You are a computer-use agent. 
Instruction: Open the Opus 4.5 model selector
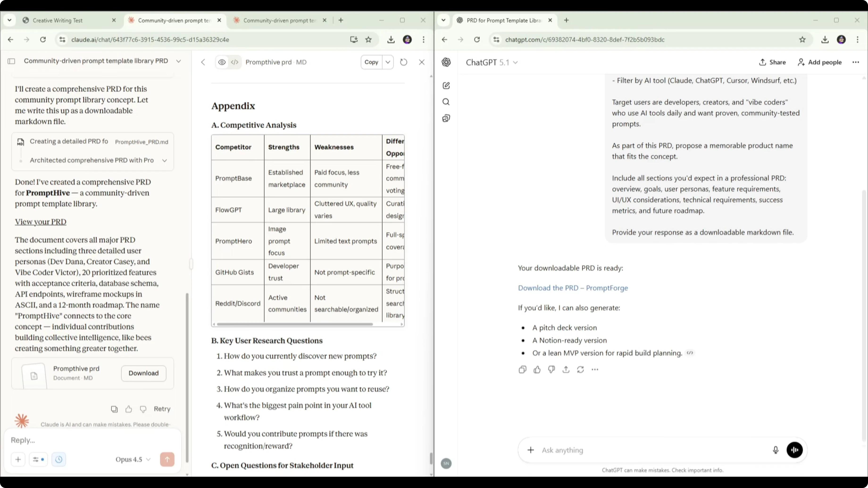133,459
